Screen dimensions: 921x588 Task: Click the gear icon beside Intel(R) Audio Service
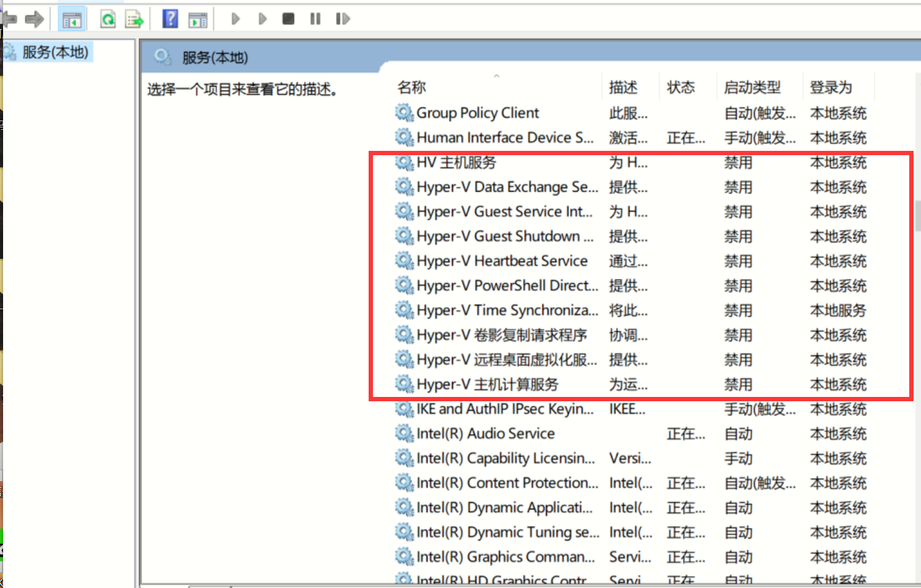405,434
